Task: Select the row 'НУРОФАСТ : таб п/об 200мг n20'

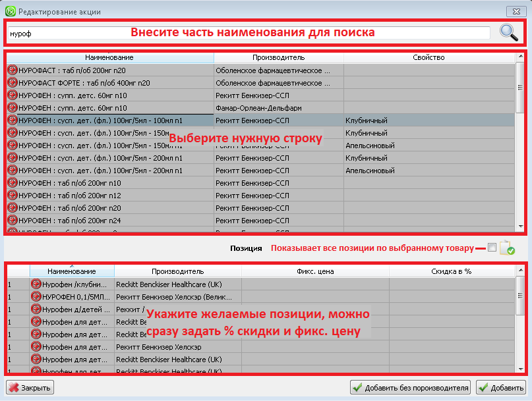Action: pyautogui.click(x=260, y=70)
